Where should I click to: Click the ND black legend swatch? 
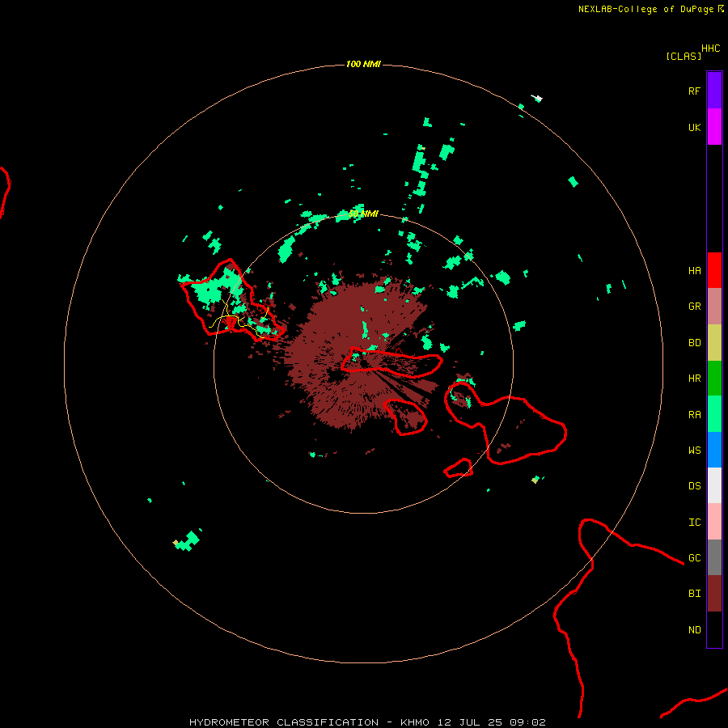click(714, 629)
